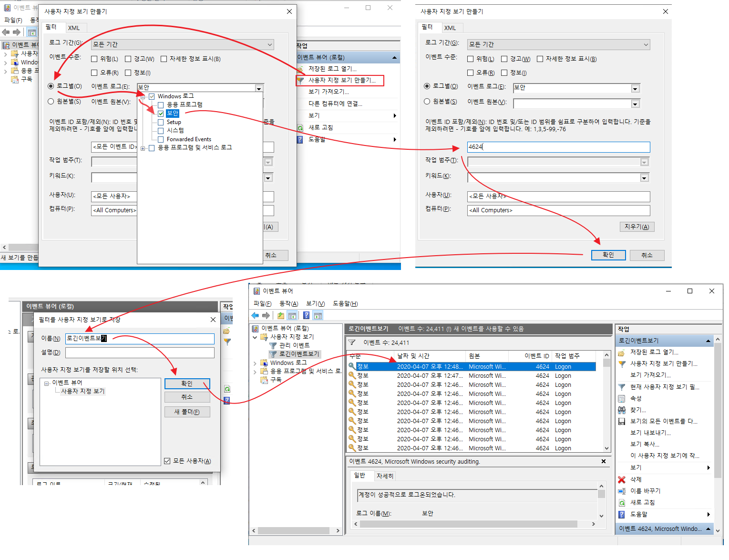Open 이벤트 로그 dropdown showing 보안 in right dialog
This screenshot has height=560, width=729.
coord(635,88)
